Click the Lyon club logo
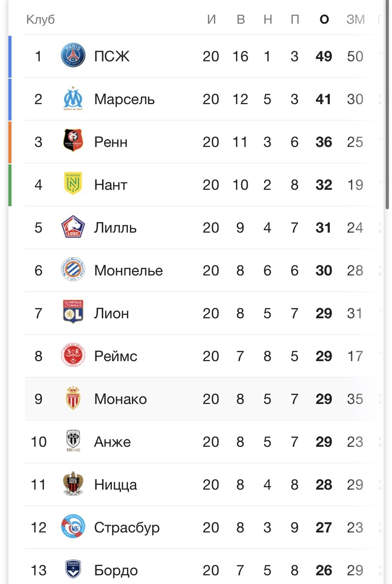 point(73,313)
